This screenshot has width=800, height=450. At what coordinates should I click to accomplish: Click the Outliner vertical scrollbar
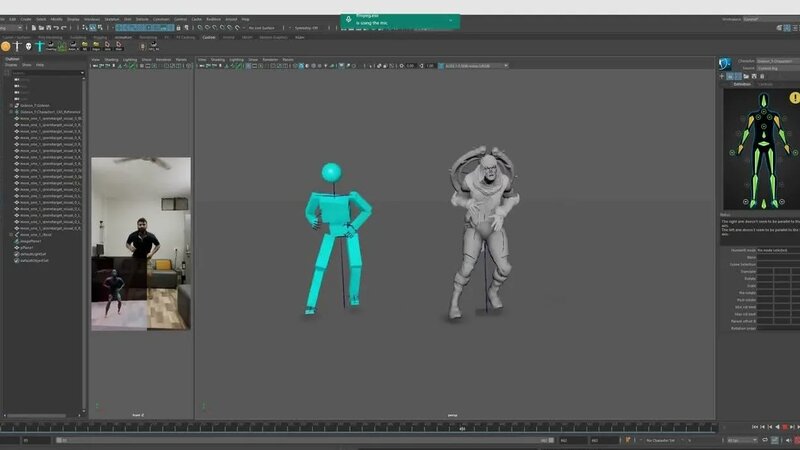[84, 245]
